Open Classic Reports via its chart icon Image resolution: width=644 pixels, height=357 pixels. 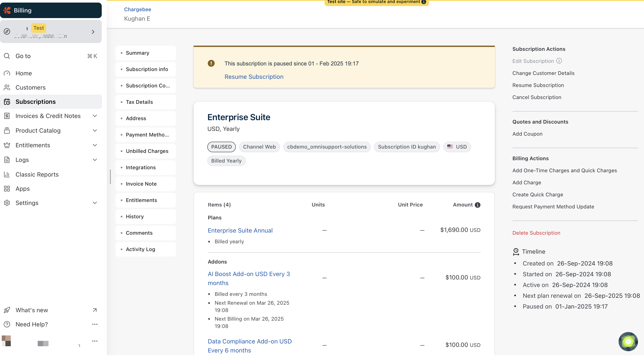pos(7,174)
